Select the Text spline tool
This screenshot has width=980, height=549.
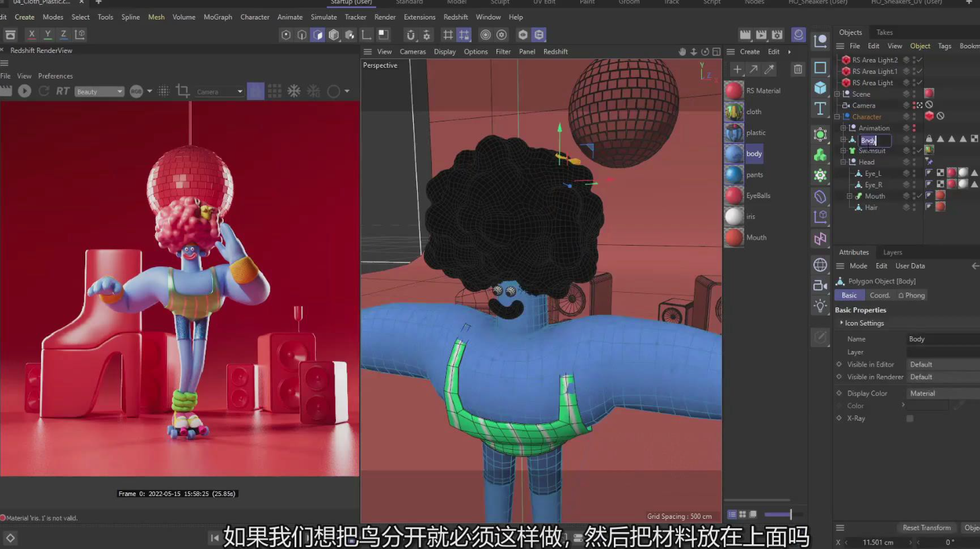(x=820, y=109)
